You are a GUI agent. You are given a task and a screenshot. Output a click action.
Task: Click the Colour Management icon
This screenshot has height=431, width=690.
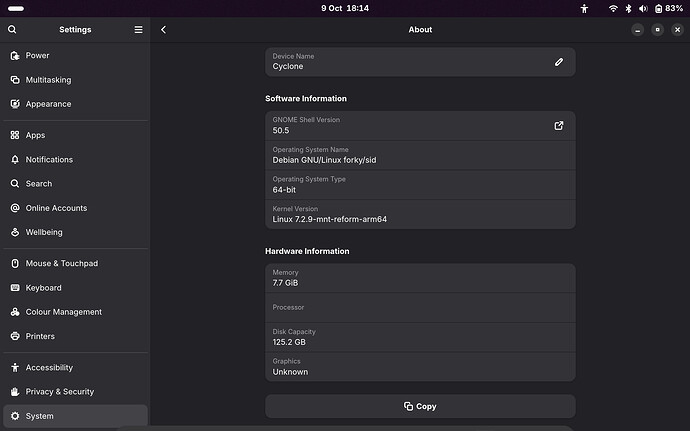click(15, 312)
